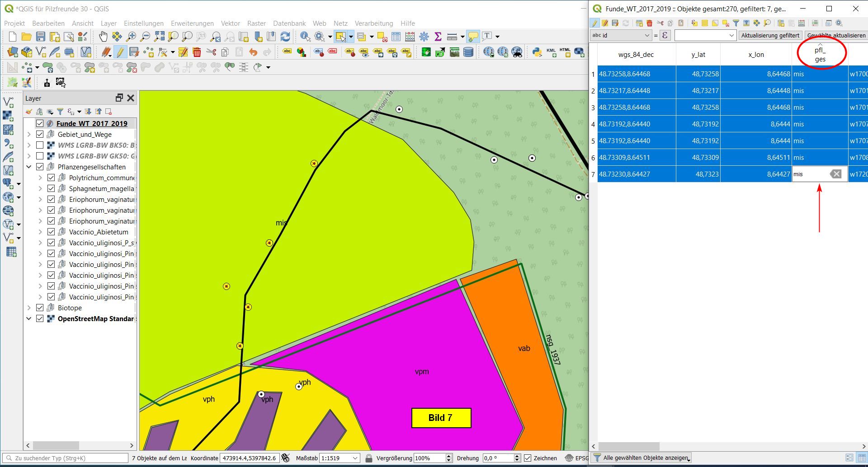Open the Maßstab scale dropdown
Viewport: 868px width, 467px height.
click(355, 458)
